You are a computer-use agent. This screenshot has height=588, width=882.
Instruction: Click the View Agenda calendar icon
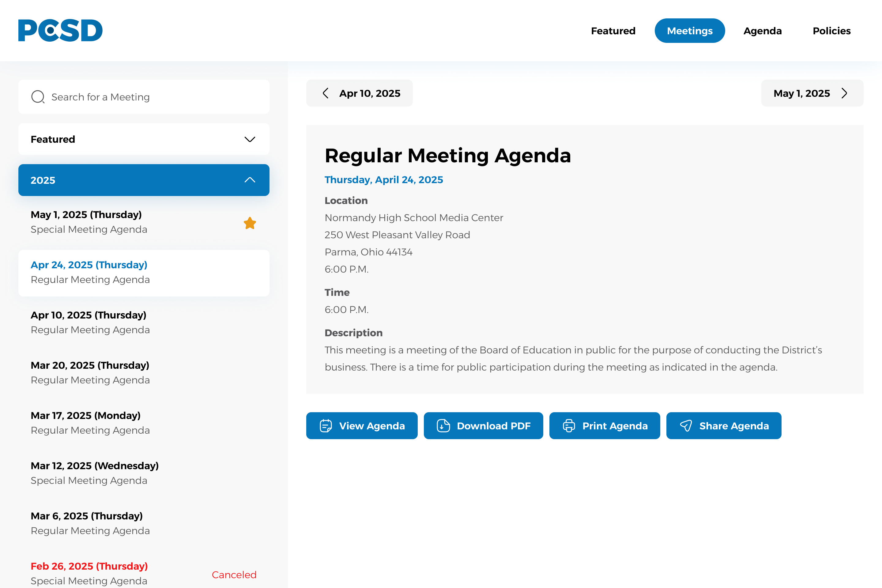point(326,426)
